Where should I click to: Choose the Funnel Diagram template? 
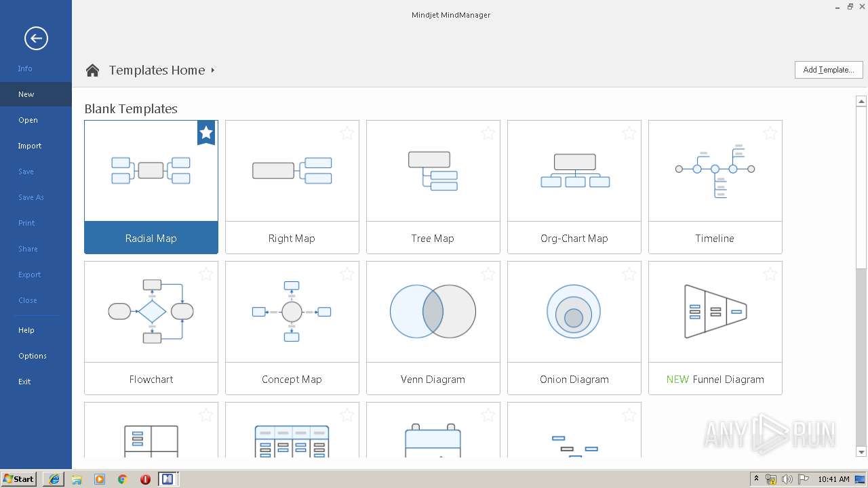point(715,328)
